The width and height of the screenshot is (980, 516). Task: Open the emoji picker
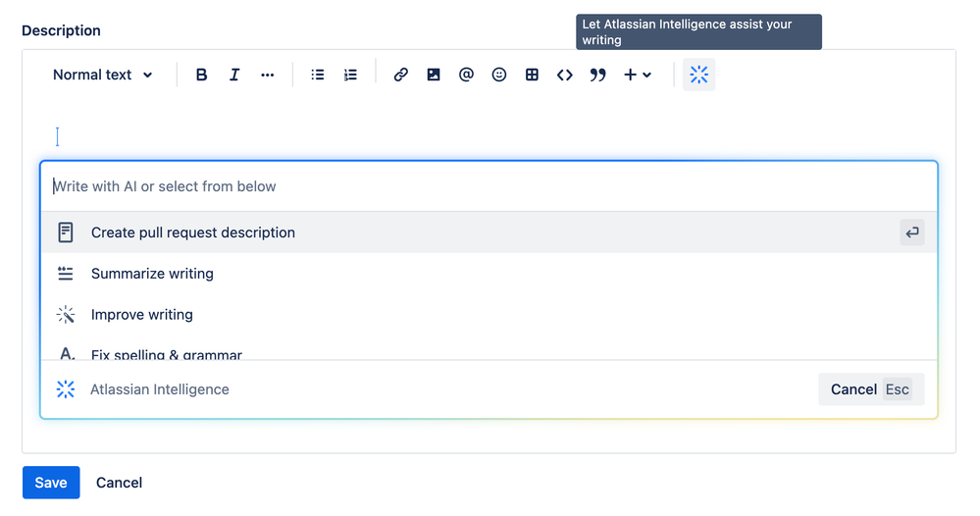[x=498, y=75]
